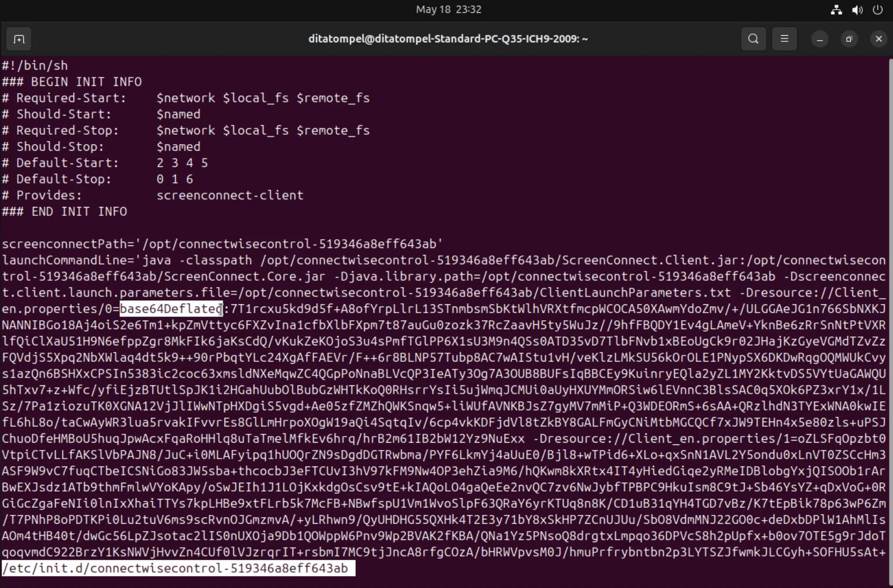Click the Should-Start line
The width and height of the screenshot is (893, 588).
pos(101,115)
